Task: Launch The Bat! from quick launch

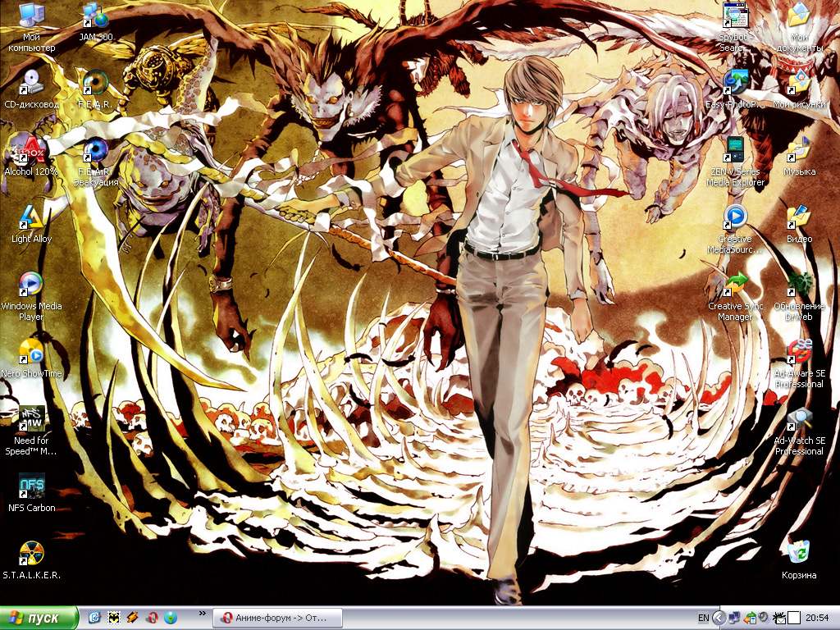Action: 113,618
